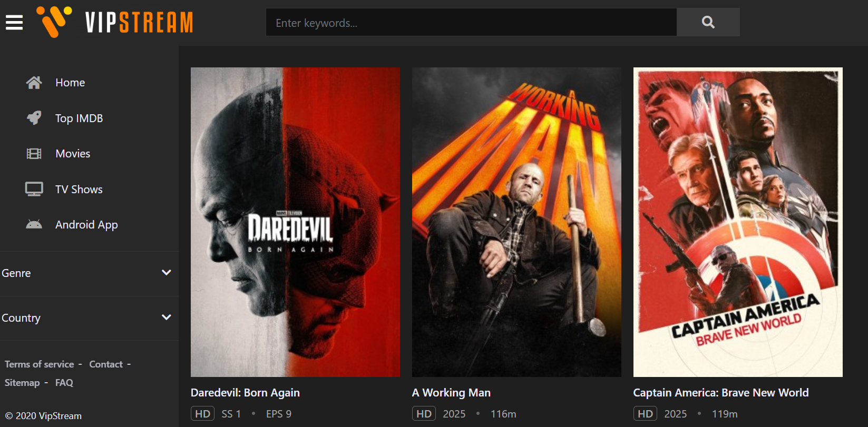Image resolution: width=868 pixels, height=427 pixels.
Task: Click the VipStream logo
Action: 115,23
